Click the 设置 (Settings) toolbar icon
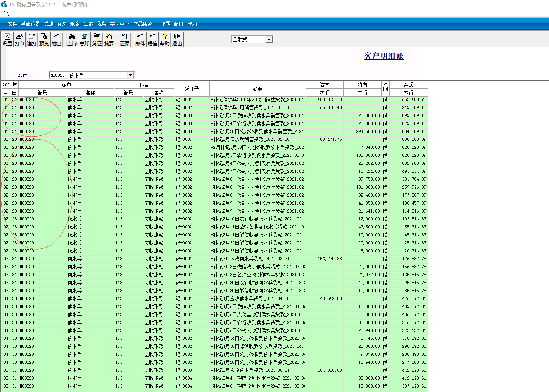 8,39
